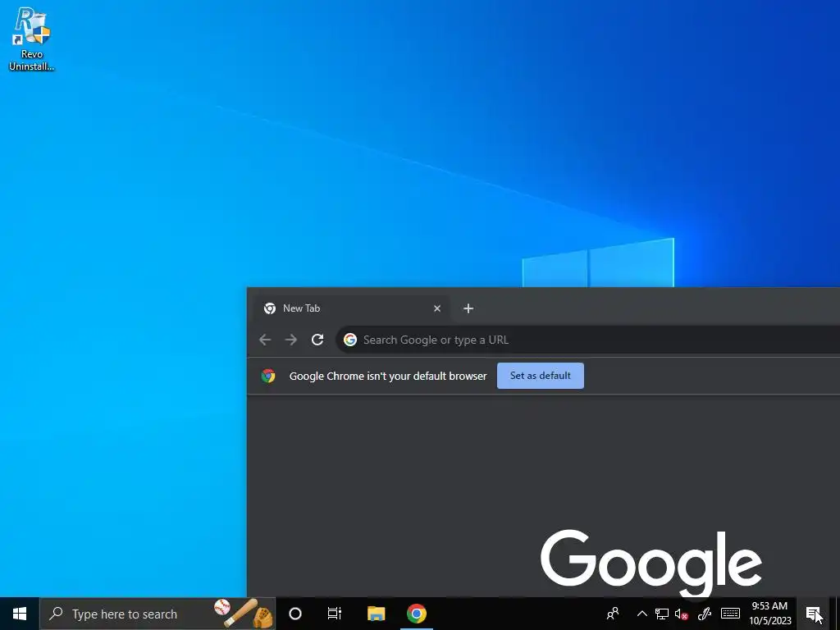Click the Chrome taskbar icon

(x=416, y=614)
